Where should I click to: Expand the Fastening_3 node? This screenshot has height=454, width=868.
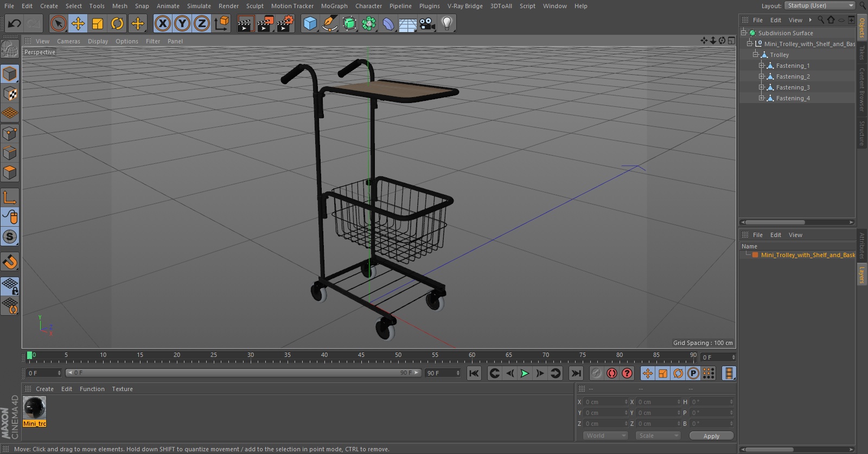tap(762, 87)
